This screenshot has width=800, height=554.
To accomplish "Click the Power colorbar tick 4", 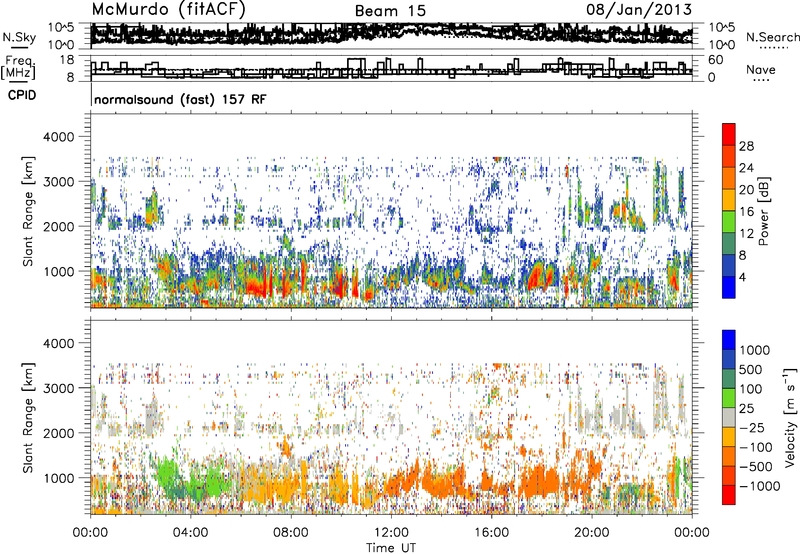I will coord(742,277).
